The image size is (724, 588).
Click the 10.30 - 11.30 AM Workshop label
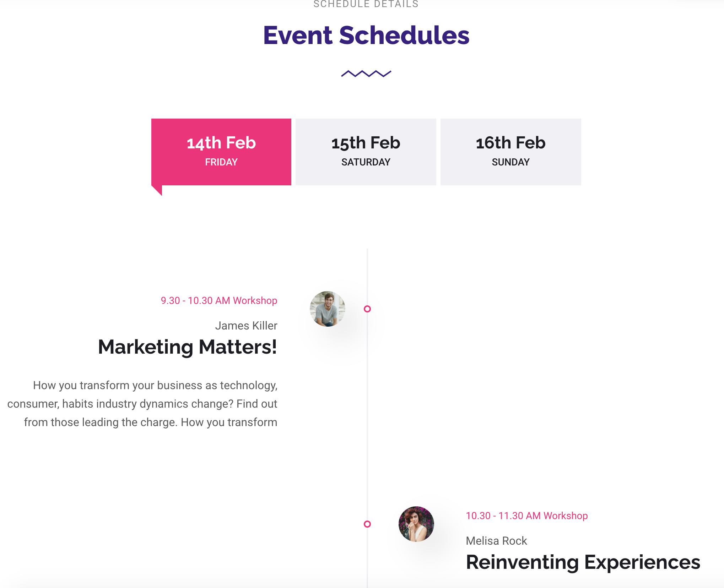tap(526, 516)
